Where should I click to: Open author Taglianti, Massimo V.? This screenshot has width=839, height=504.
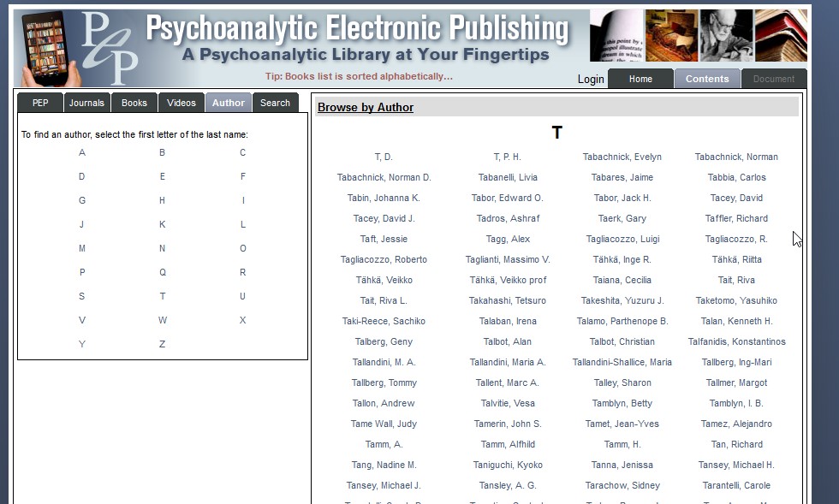pyautogui.click(x=508, y=259)
